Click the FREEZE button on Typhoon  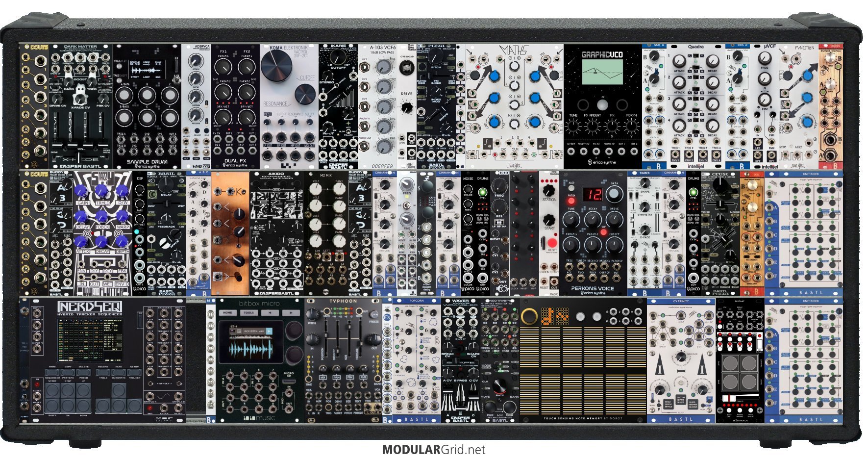[x=374, y=313]
